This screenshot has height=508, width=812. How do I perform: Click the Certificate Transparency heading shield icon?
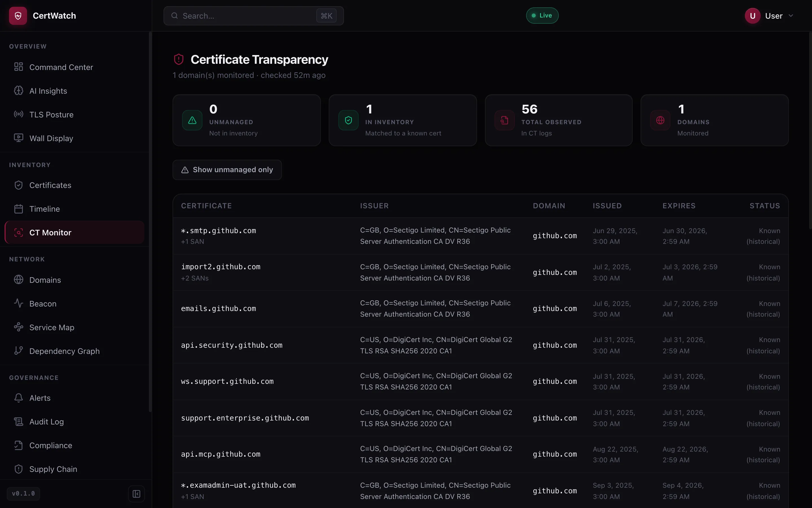tap(178, 60)
